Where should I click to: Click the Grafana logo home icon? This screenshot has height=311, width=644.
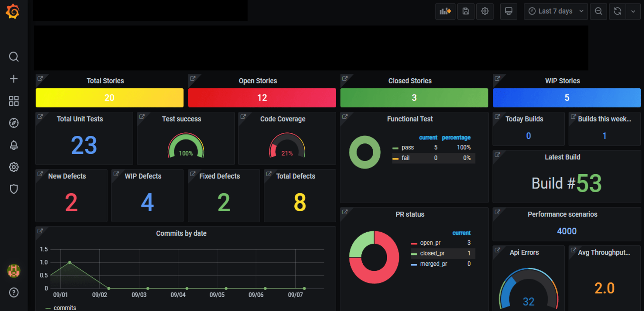13,12
